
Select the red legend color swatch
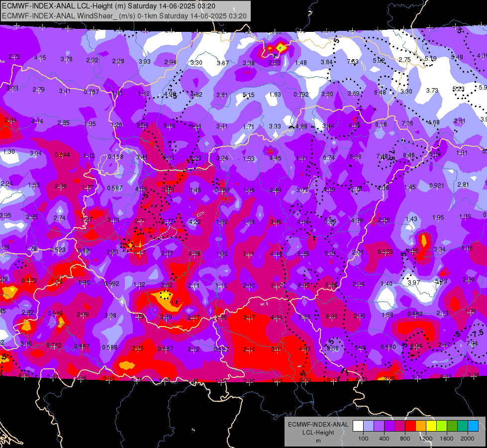410,426
